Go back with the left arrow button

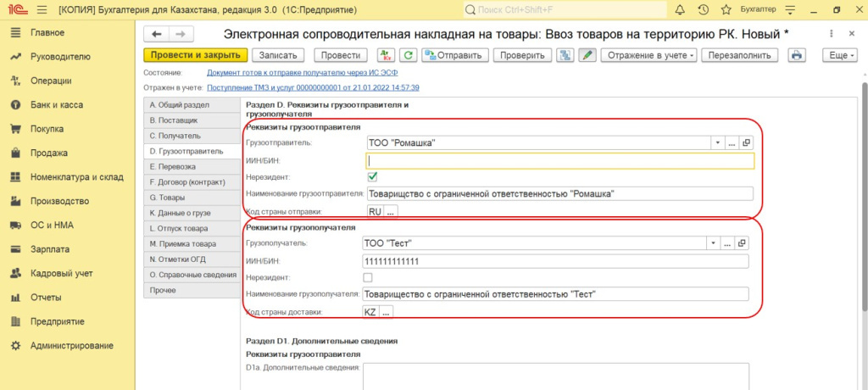coord(156,34)
